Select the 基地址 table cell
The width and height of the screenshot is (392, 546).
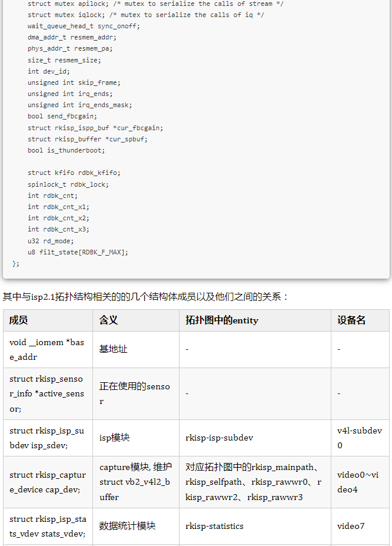113,349
